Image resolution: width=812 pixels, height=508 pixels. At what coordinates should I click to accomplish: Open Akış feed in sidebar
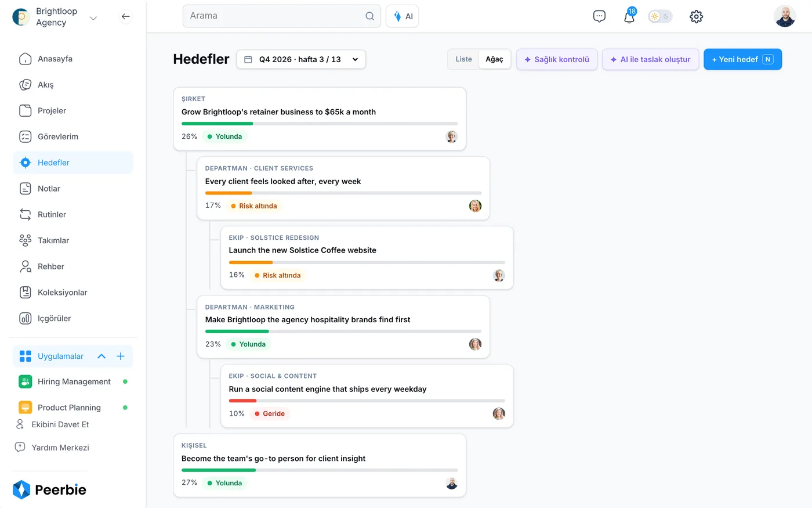tap(73, 85)
